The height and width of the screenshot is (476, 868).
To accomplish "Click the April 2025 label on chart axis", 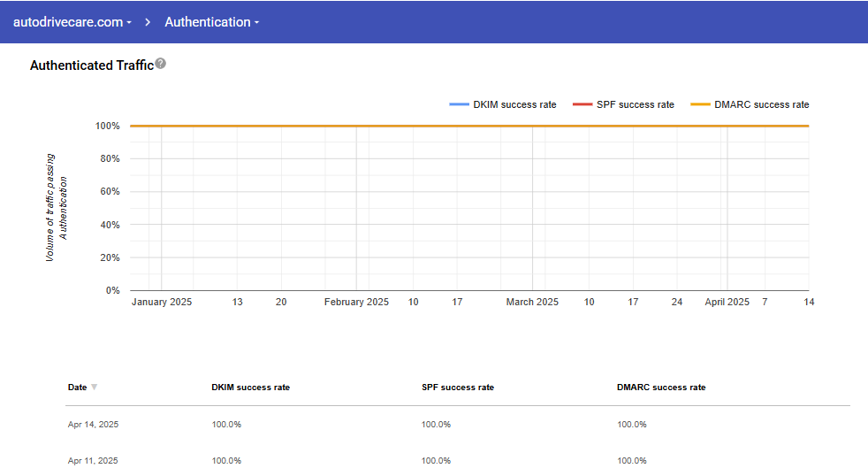I will tap(727, 303).
